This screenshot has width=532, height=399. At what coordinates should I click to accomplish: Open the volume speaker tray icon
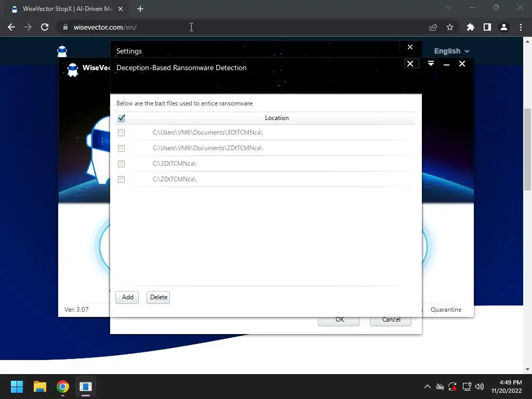coord(480,387)
